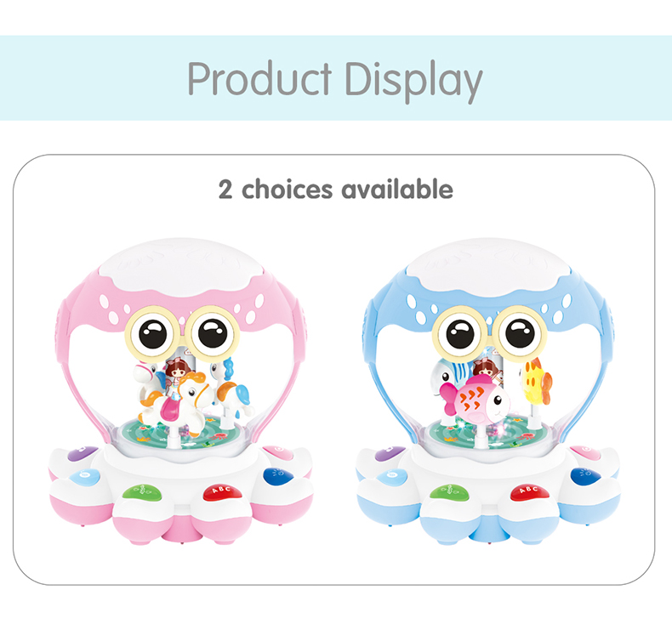Viewport: 672px width, 641px height.
Task: Click the pink octopus's left eye
Action: coord(152,333)
